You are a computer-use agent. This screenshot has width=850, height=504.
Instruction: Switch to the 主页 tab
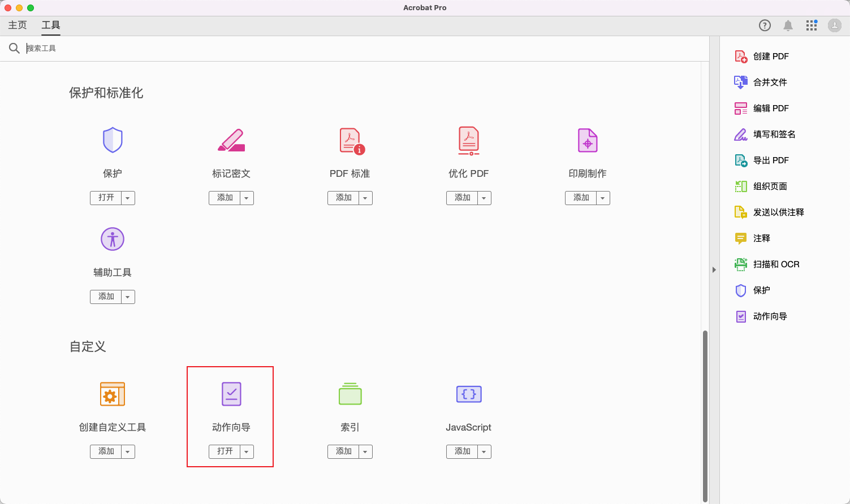point(18,25)
